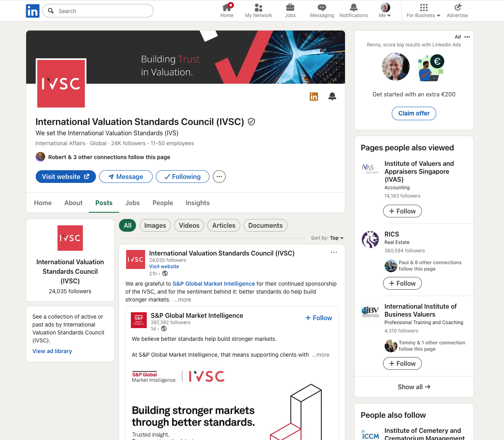Follow International Institute of Business Valuers
Screen dimensions: 504x440
tap(402, 363)
